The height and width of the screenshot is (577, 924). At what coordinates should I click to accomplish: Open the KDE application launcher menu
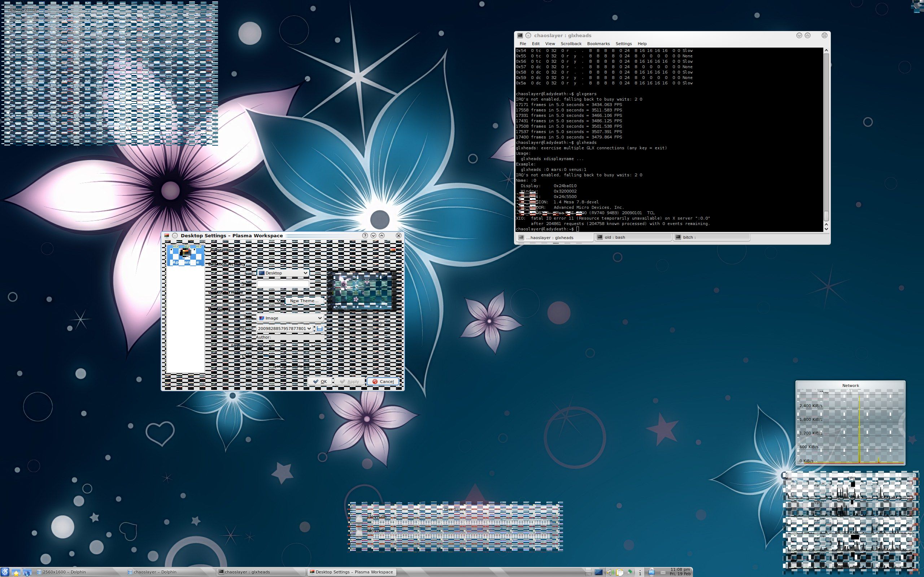coord(5,572)
